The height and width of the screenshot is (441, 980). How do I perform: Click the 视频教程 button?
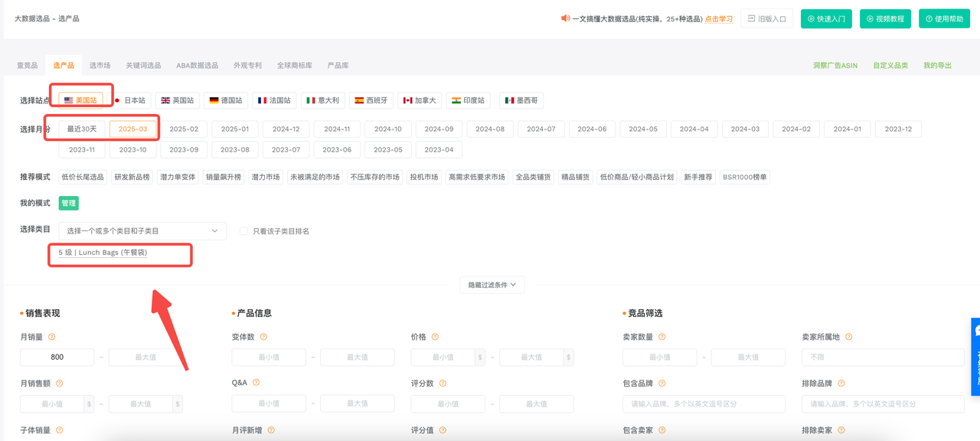pyautogui.click(x=885, y=19)
